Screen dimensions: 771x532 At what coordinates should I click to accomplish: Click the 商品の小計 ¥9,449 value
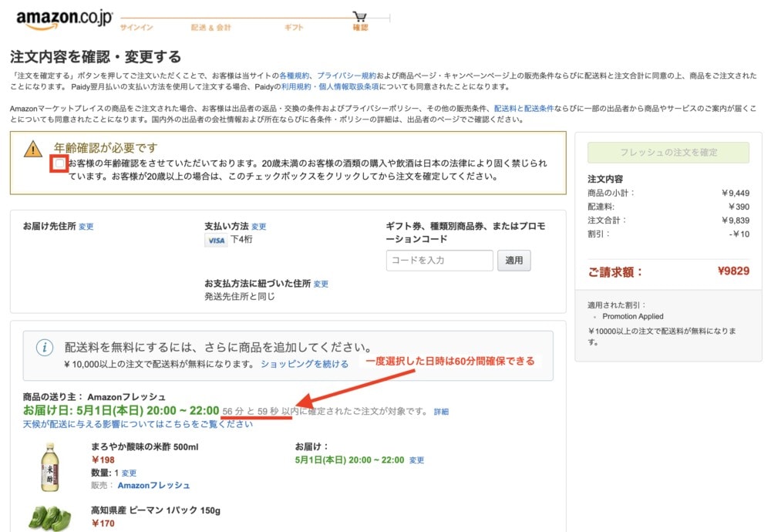736,194
